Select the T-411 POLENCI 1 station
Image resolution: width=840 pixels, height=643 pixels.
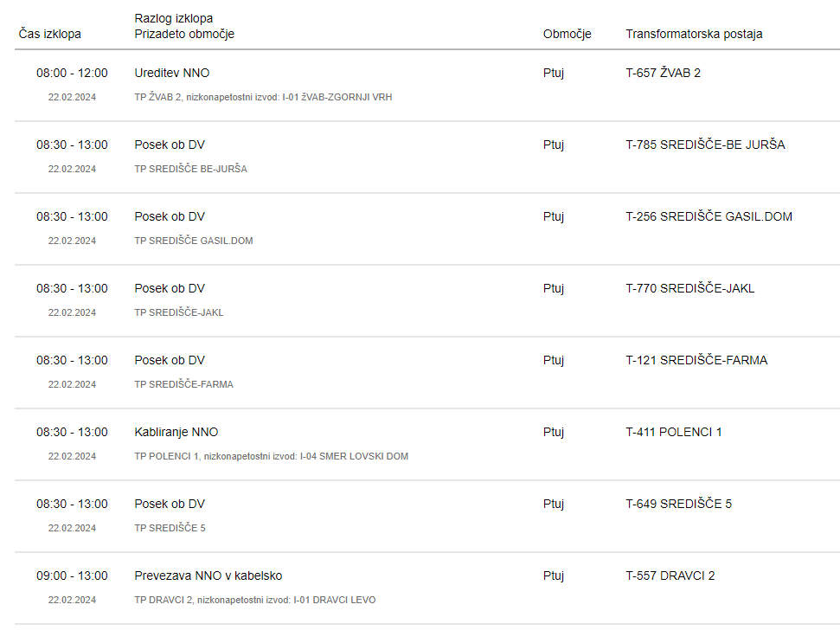673,432
